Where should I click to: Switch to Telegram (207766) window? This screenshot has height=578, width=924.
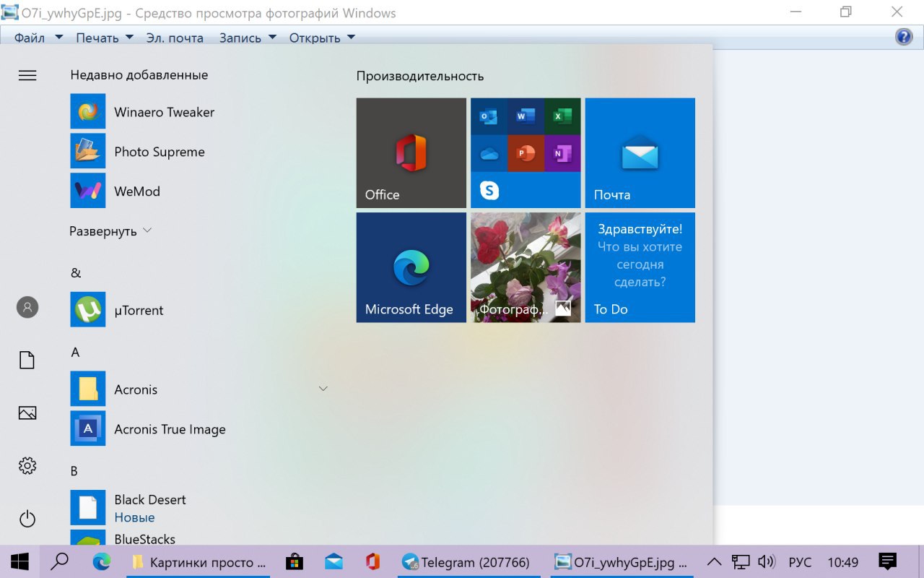[470, 562]
